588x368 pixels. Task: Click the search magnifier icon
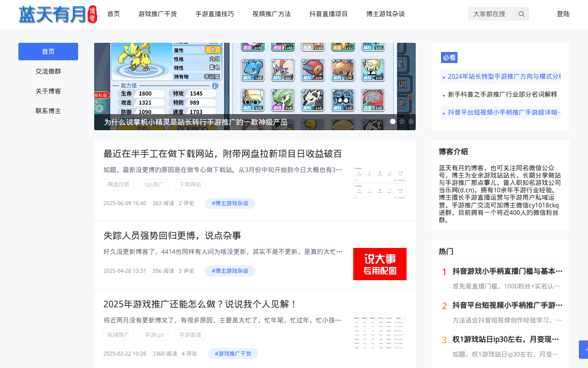point(521,14)
